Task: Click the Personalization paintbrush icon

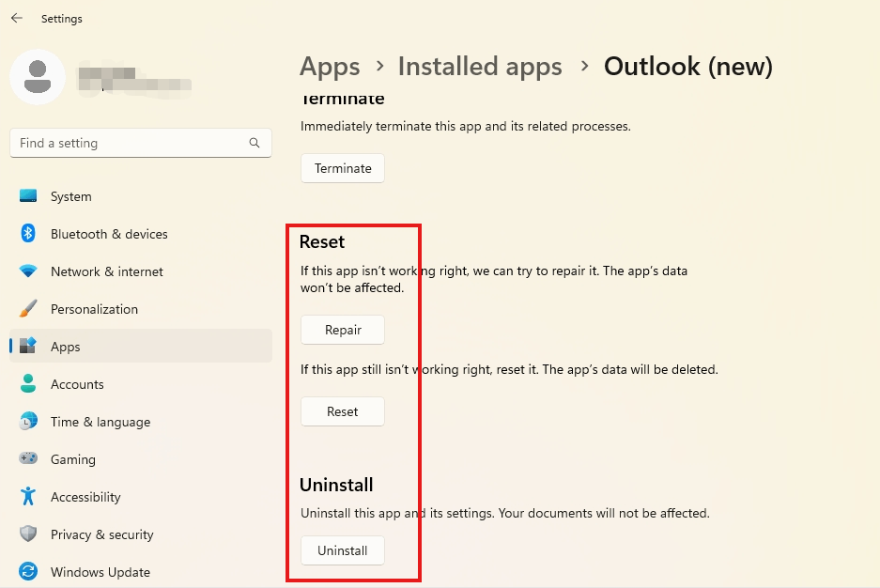Action: 28,309
